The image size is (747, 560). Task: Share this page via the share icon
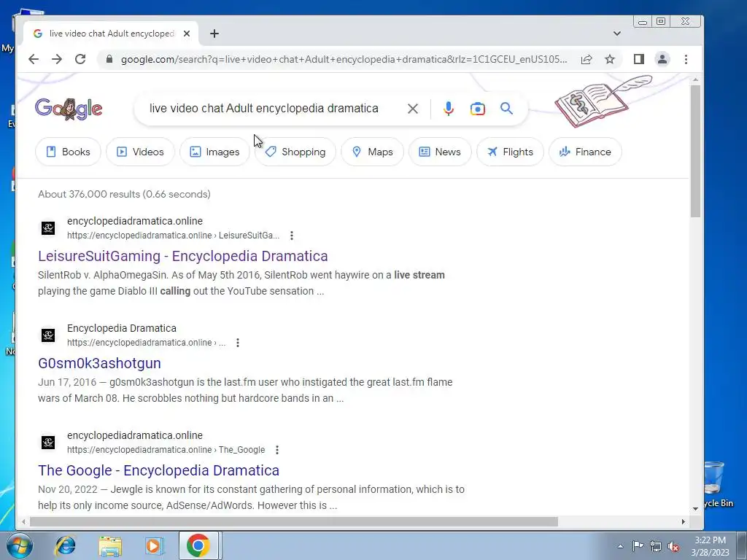pos(587,59)
